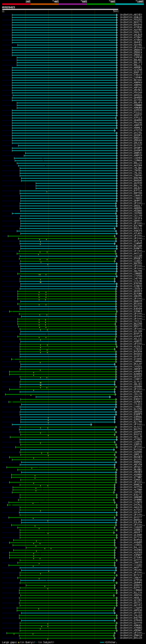Select the UniRef100_A9PIA2 label
This screenshot has width=146, height=644.
point(131,88)
